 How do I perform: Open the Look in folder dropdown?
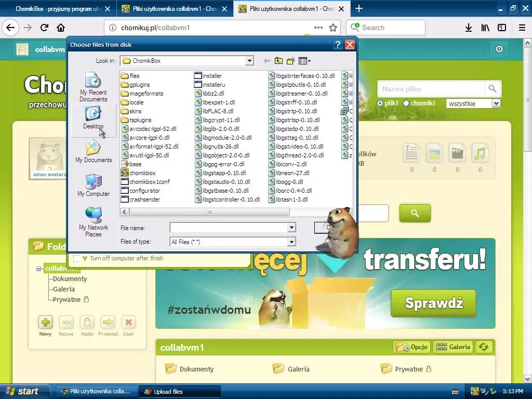[249, 61]
